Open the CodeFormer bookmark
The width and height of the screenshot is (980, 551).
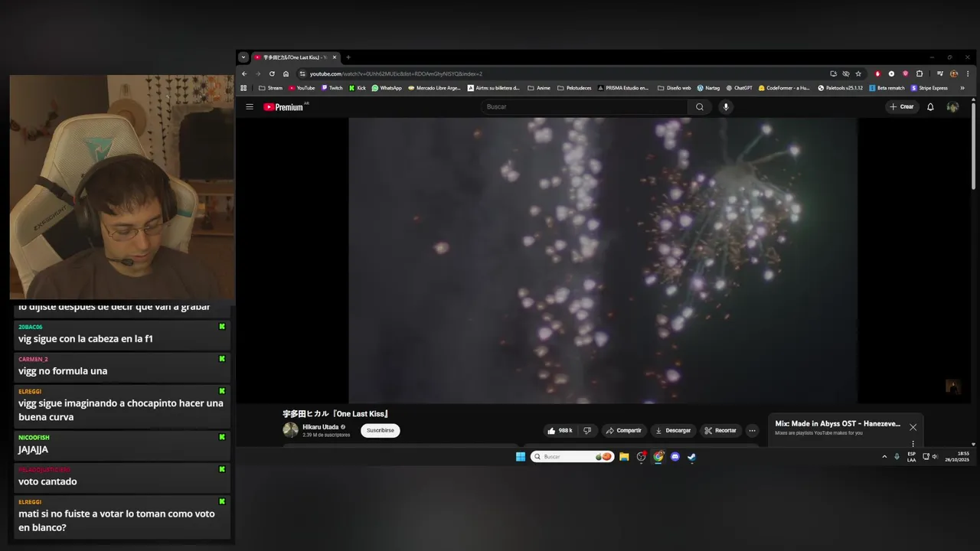783,88
